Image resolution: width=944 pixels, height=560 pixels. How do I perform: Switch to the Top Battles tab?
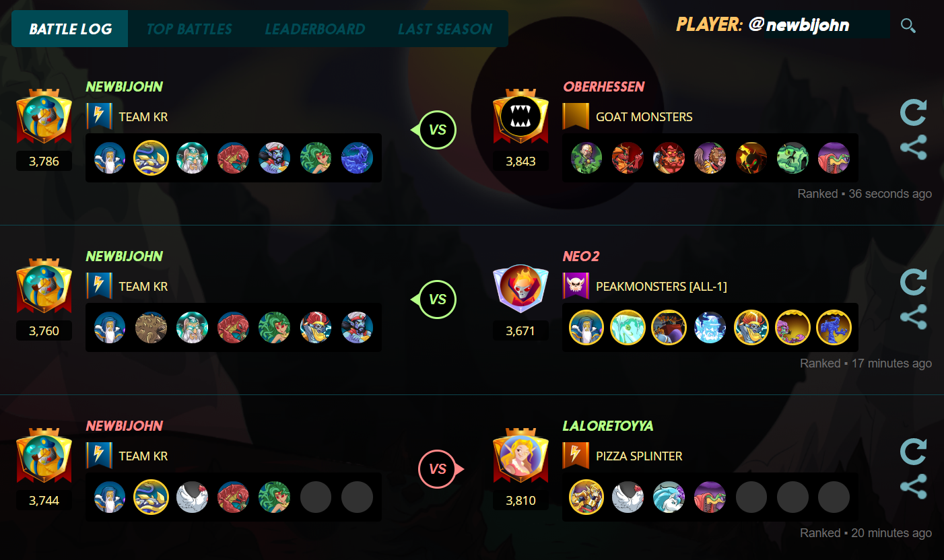tap(189, 29)
